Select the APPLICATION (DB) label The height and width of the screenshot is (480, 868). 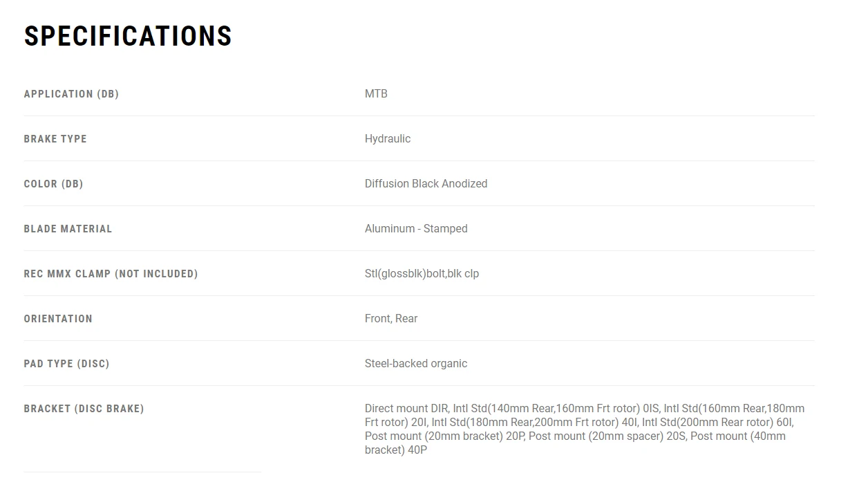(x=71, y=94)
